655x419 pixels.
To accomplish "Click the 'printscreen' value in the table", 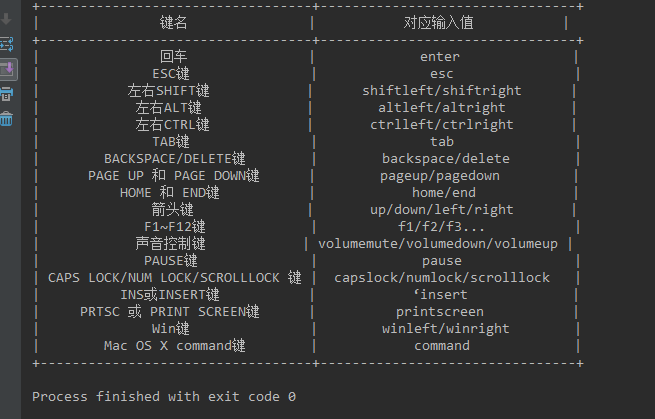I will click(x=439, y=312).
